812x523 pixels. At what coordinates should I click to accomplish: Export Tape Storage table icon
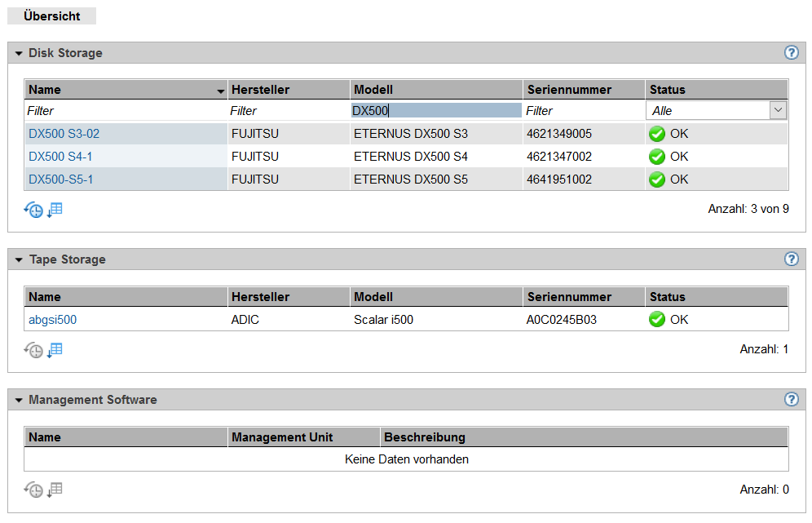55,350
